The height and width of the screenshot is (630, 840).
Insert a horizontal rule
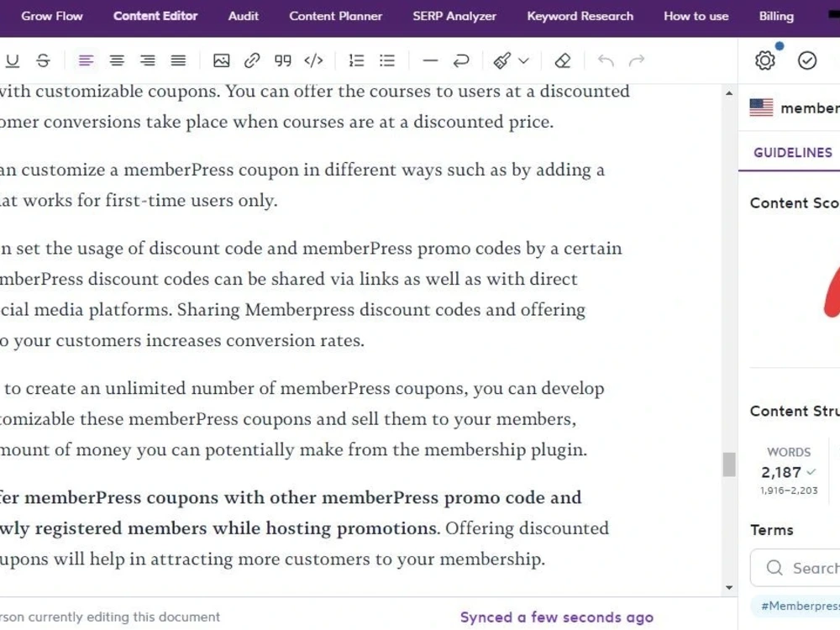430,60
